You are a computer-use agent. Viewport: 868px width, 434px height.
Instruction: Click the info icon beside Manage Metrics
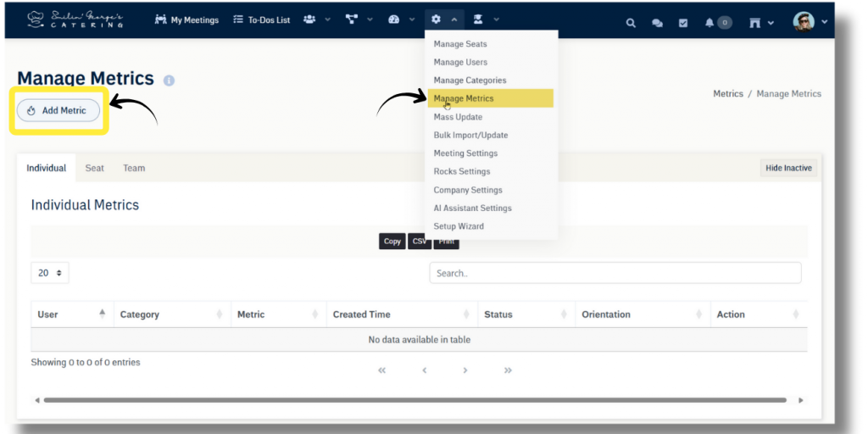point(169,81)
